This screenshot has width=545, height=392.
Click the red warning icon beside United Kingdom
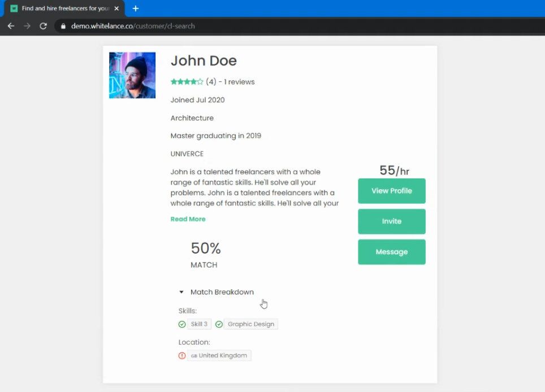tap(182, 355)
